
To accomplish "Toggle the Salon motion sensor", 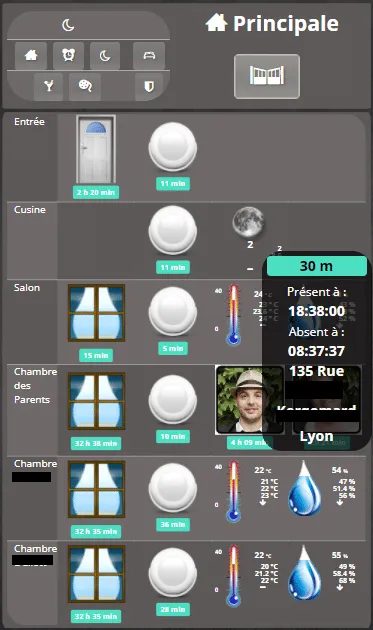I will pyautogui.click(x=172, y=311).
